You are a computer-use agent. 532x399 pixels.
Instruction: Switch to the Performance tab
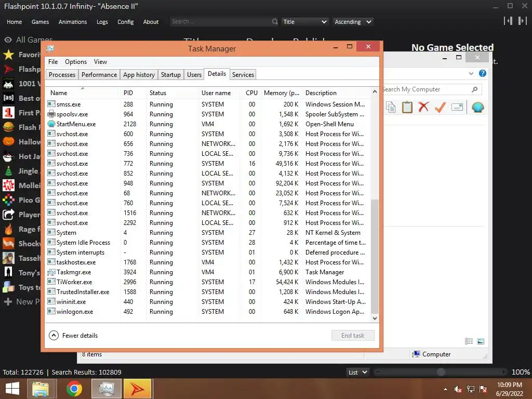[99, 75]
